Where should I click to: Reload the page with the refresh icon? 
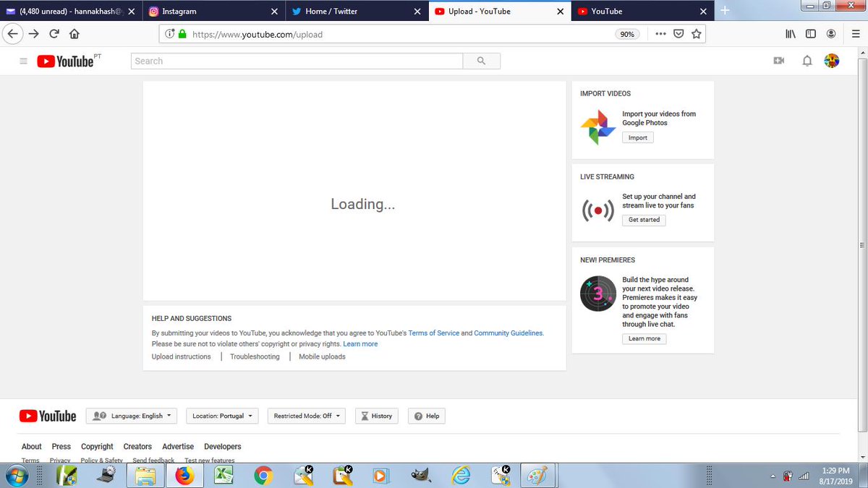coord(54,34)
